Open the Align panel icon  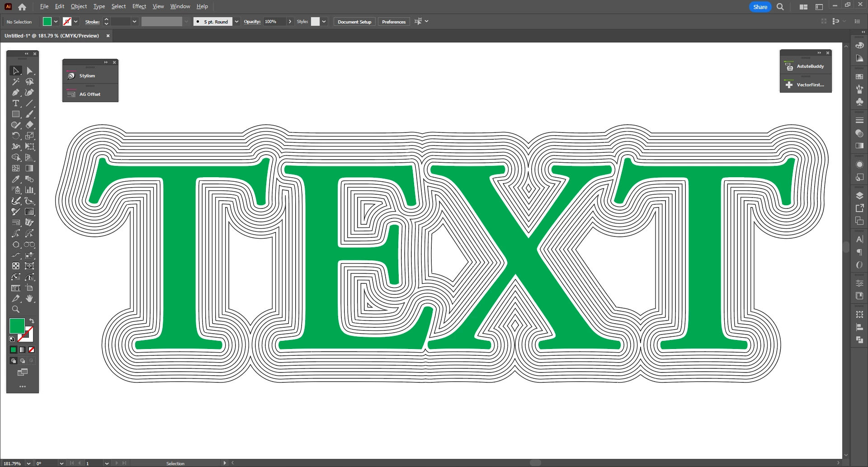point(859,327)
